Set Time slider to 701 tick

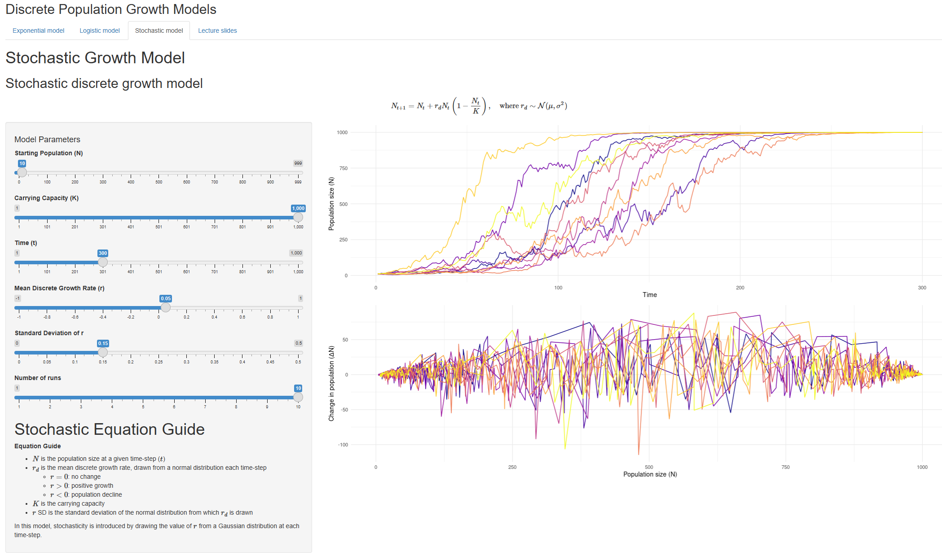pos(215,262)
